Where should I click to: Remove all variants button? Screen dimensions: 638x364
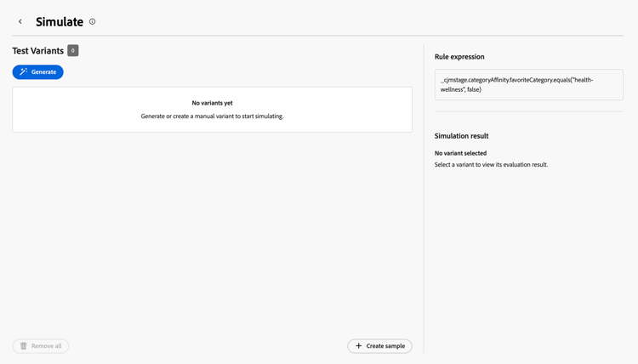tap(41, 345)
